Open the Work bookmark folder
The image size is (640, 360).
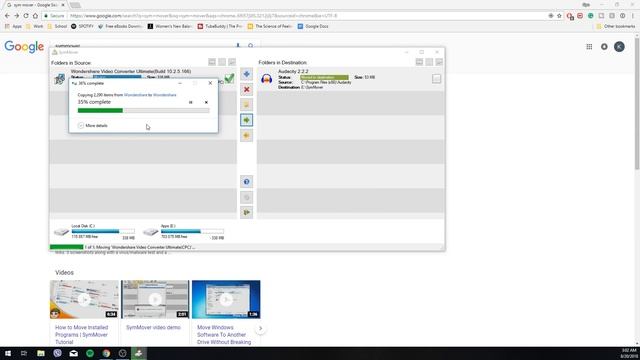(34, 26)
